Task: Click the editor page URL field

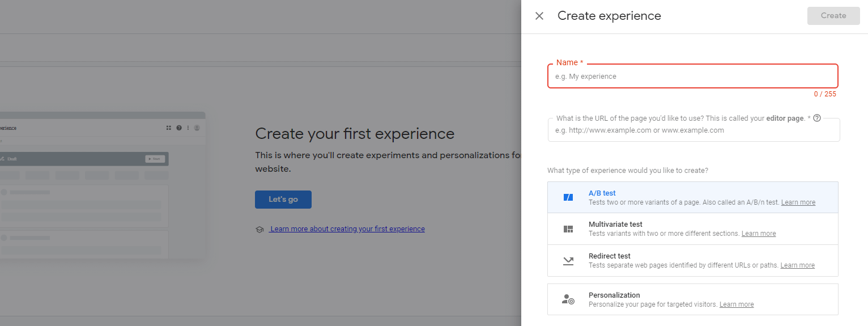Action: tap(693, 130)
